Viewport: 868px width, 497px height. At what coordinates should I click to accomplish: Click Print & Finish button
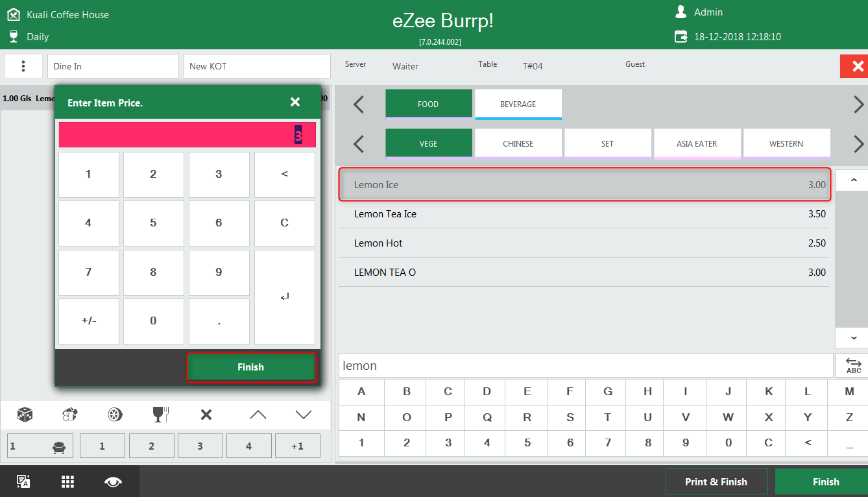[x=716, y=482]
